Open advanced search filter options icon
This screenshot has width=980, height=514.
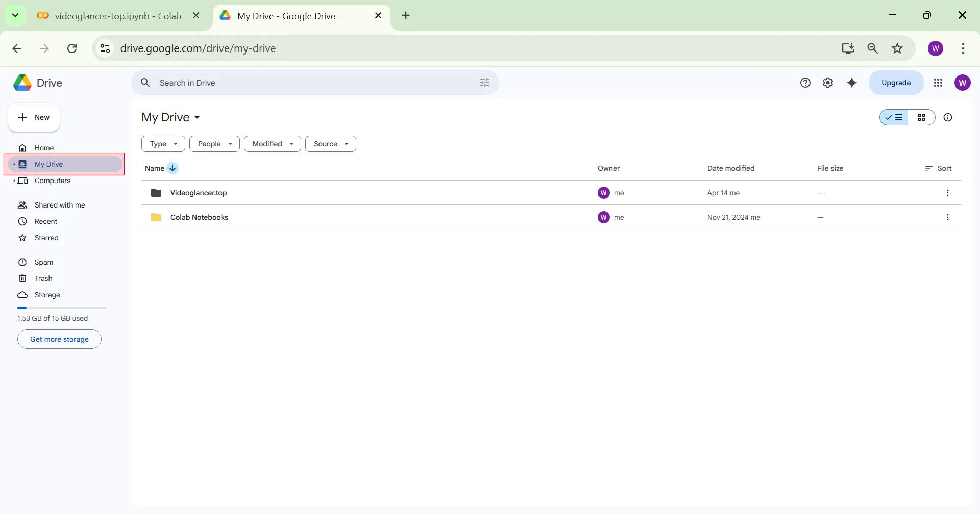484,83
